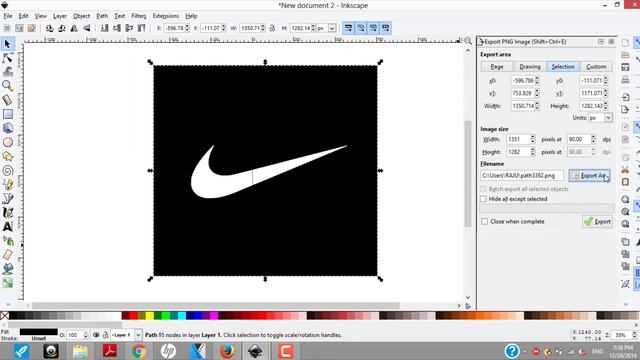Enable Hide all except selected checkbox
640x360 pixels.
484,199
